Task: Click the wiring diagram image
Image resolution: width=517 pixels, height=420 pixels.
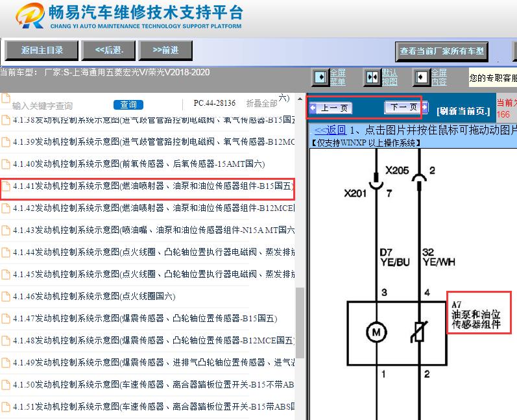Action: pyautogui.click(x=413, y=284)
